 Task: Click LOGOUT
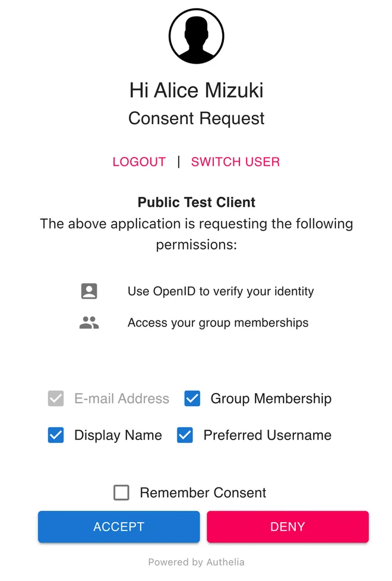click(x=139, y=161)
